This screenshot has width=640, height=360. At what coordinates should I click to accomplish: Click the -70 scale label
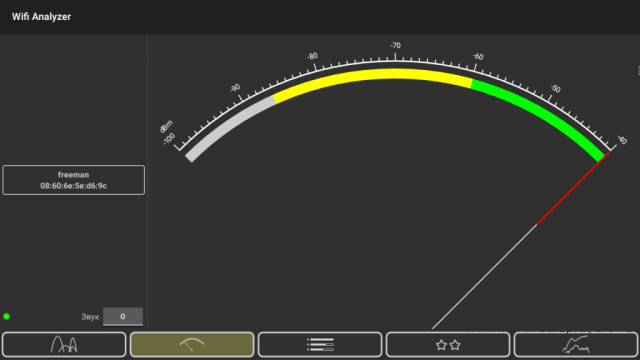point(395,45)
